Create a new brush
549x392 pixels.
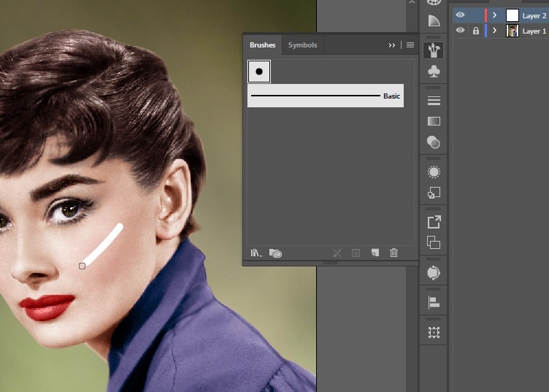coord(375,253)
